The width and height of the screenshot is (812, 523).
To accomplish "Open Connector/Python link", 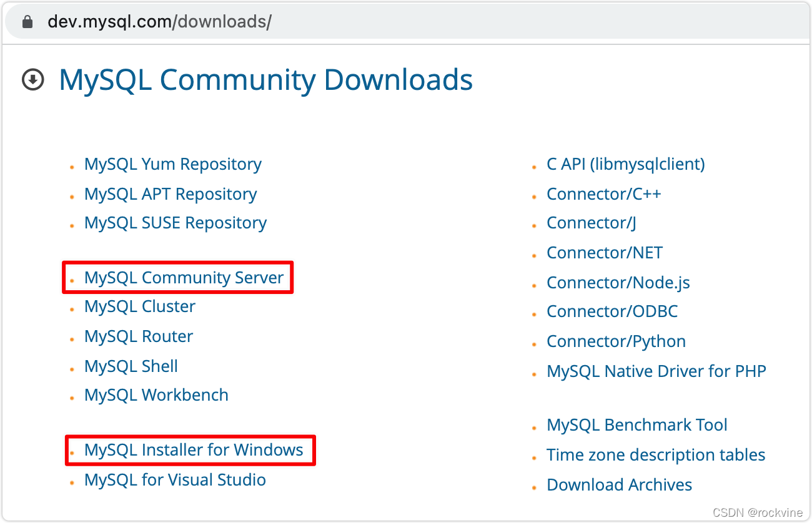I will [x=616, y=341].
